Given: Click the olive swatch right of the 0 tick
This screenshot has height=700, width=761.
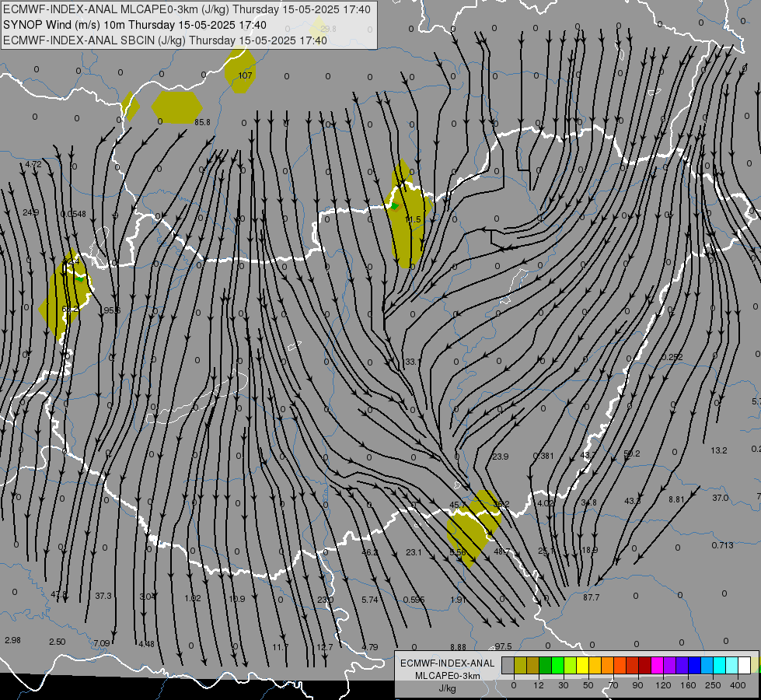Looking at the screenshot, I should pos(520,666).
